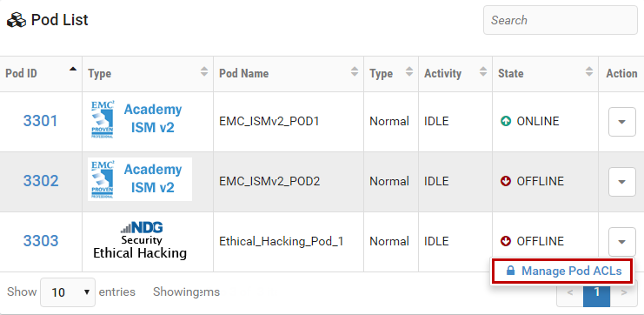Open pod 3301 link
644x315 pixels.
(40, 121)
